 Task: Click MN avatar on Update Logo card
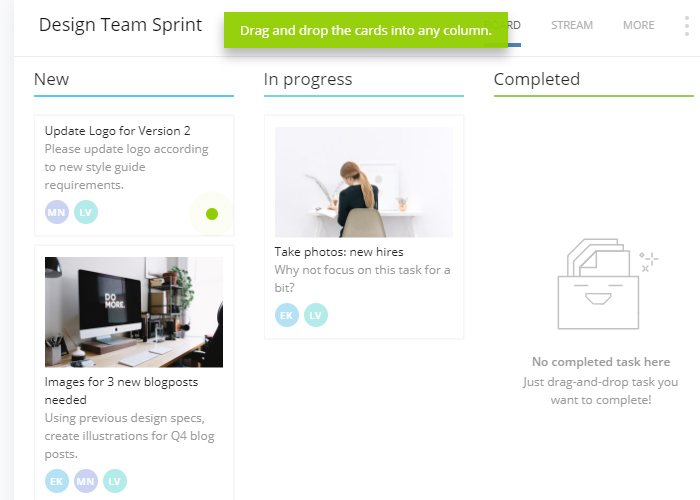57,212
